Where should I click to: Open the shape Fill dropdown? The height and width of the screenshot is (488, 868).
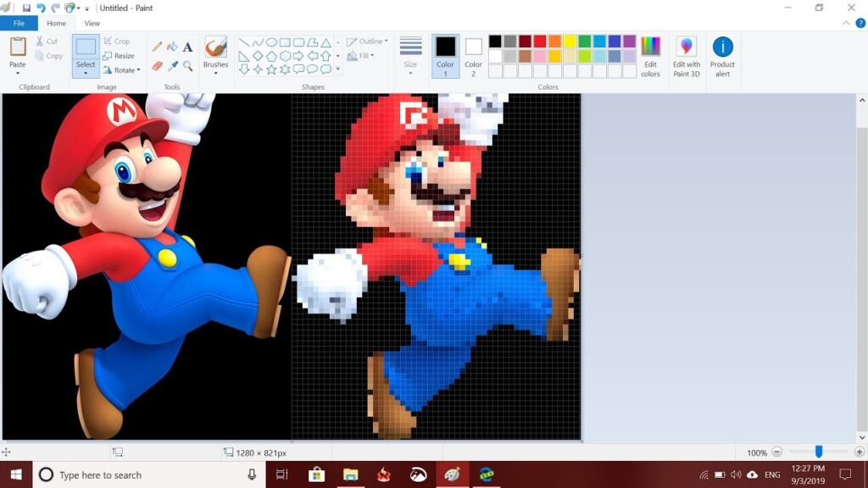click(360, 56)
